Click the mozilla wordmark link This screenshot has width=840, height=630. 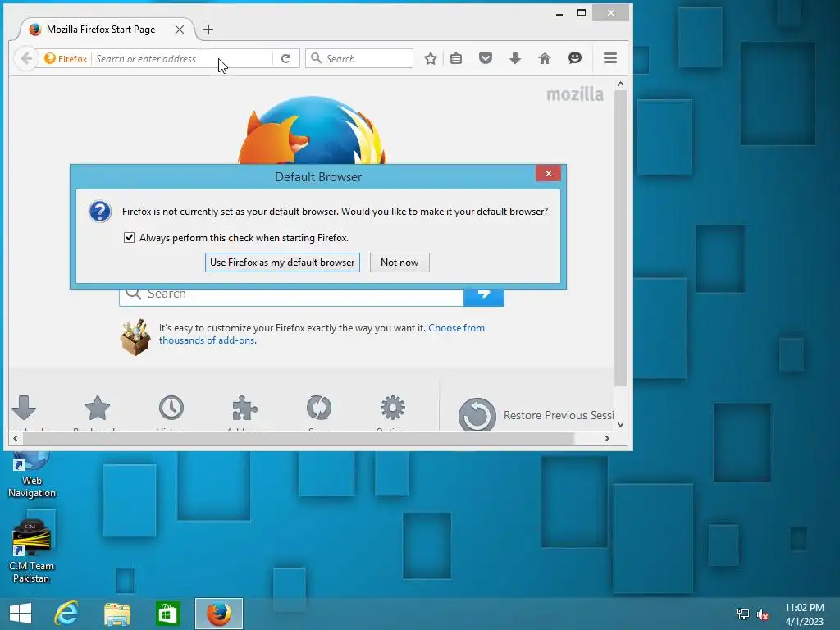pos(575,95)
